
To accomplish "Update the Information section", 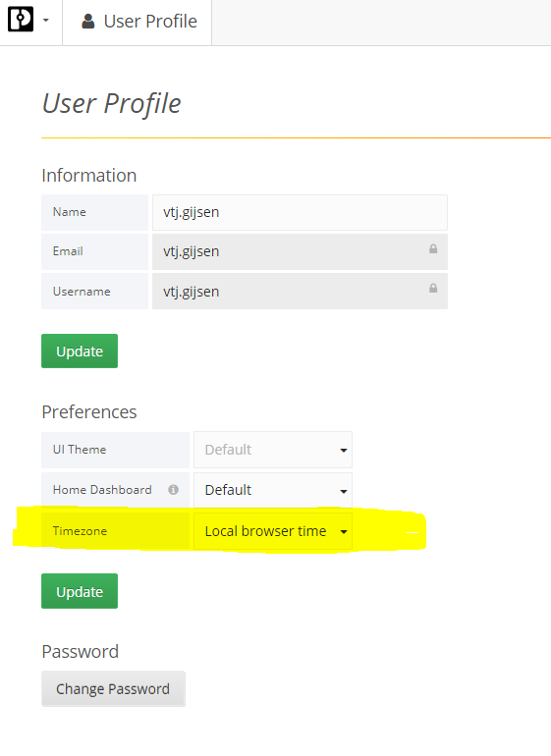I will 80,351.
